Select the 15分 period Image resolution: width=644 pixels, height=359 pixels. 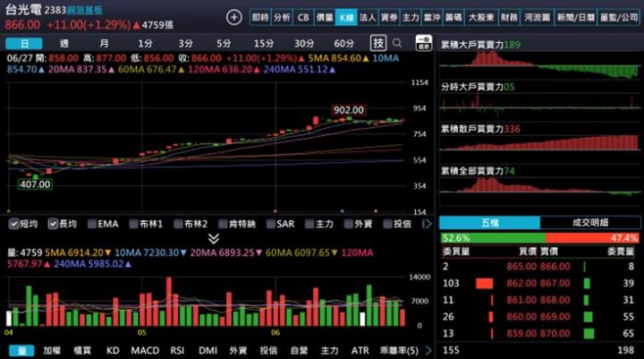tap(263, 43)
